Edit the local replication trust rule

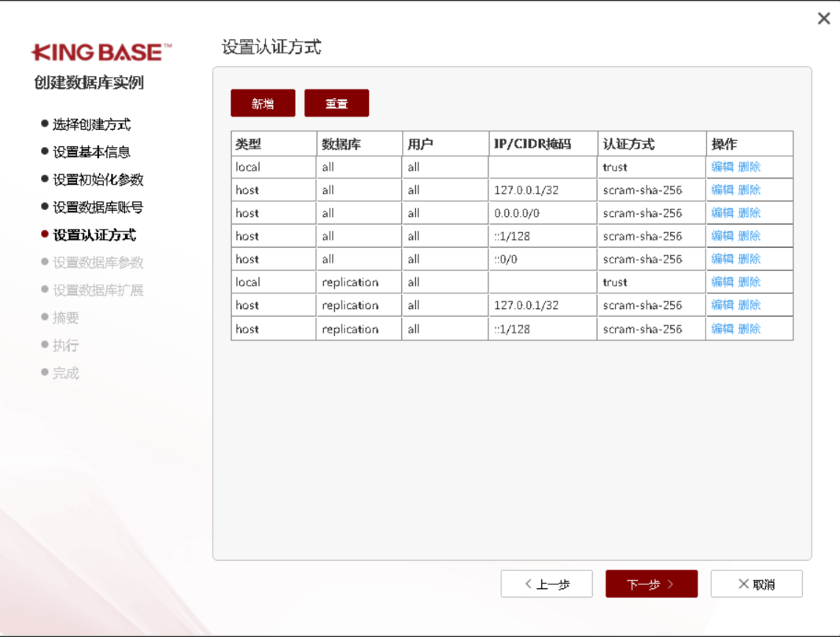pyautogui.click(x=721, y=282)
